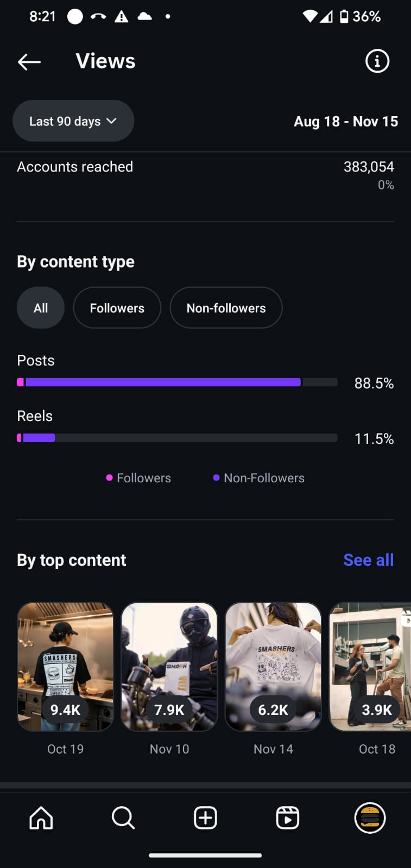
Task: Select the Followers filter chip
Action: tap(117, 308)
